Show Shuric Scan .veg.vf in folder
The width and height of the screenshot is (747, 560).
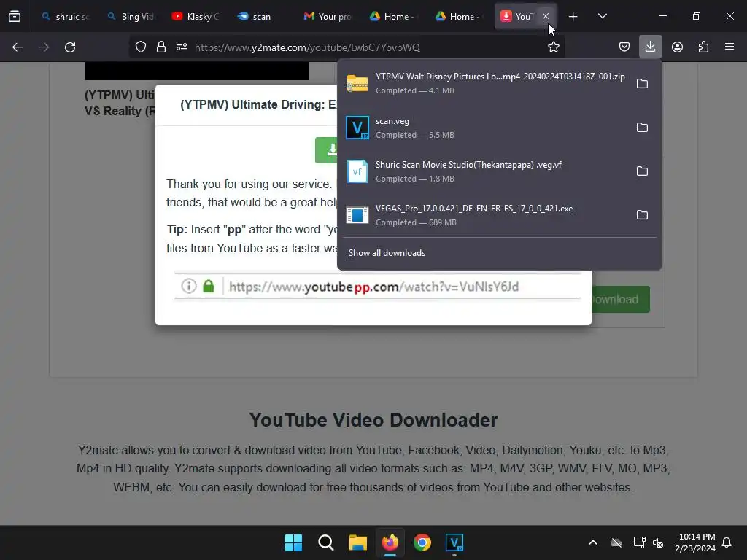coord(642,171)
